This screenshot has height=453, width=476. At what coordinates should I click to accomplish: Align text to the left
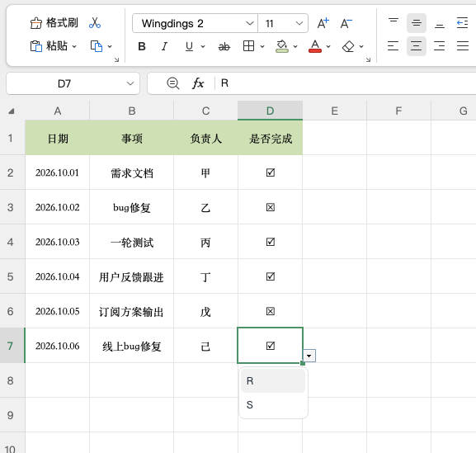click(394, 46)
